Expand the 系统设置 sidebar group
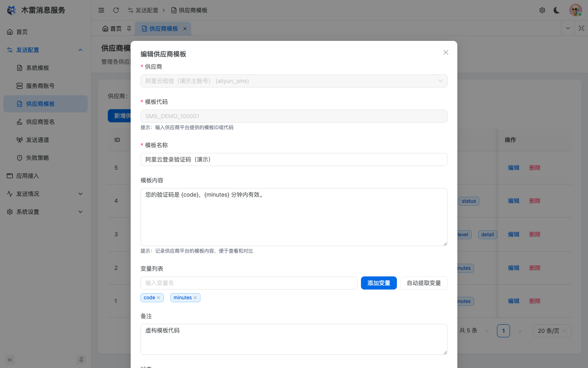This screenshot has width=588, height=368. (45, 212)
